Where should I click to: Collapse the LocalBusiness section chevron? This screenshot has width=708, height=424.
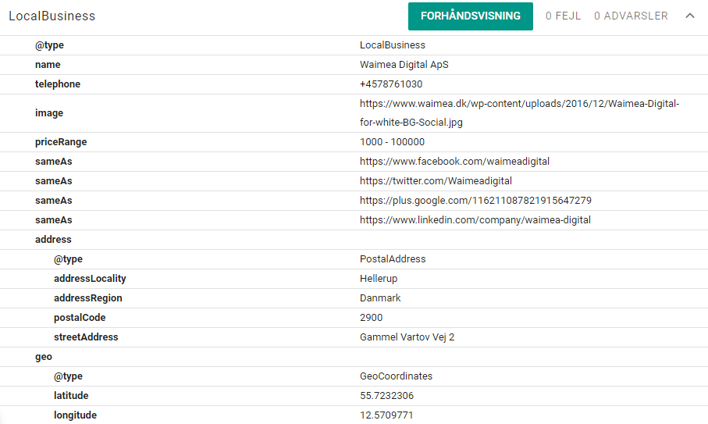point(690,16)
